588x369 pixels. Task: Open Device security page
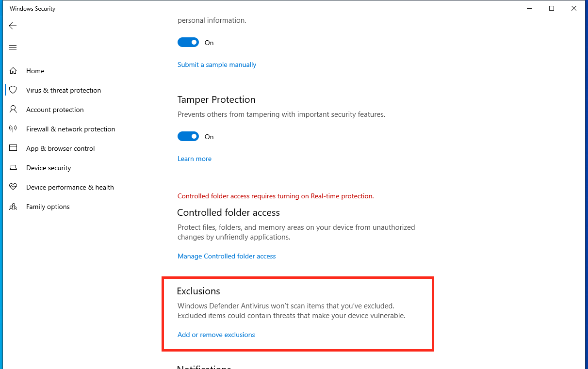49,168
